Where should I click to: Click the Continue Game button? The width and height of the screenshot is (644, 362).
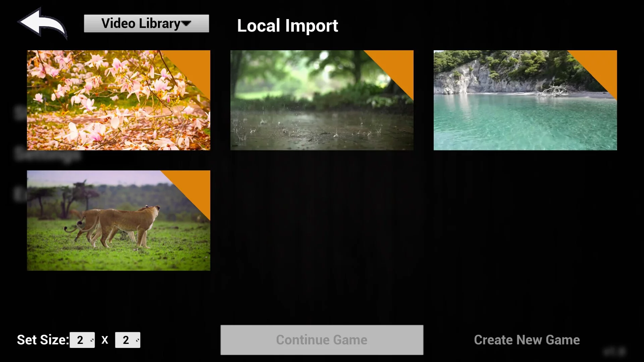point(322,340)
